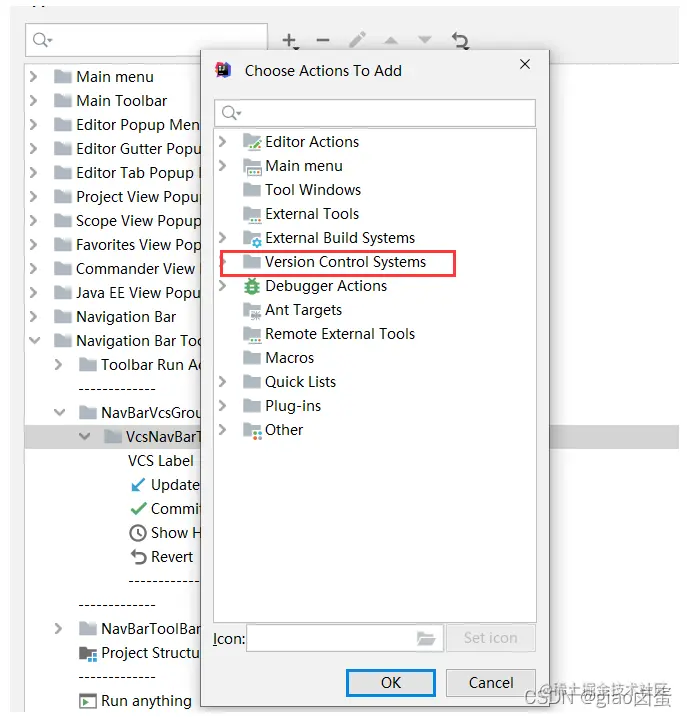
Task: Click the Remote External Tools folder icon
Action: click(x=252, y=334)
